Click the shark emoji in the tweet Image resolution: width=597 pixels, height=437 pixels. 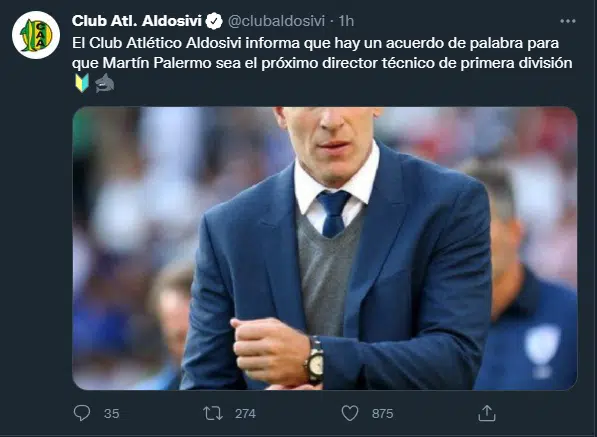pos(104,83)
